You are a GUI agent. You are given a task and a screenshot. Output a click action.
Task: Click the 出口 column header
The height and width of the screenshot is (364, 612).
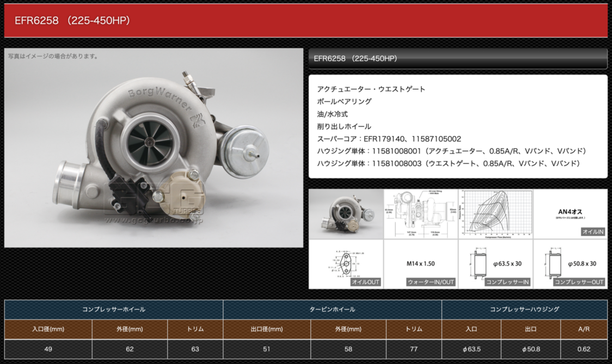point(531,329)
